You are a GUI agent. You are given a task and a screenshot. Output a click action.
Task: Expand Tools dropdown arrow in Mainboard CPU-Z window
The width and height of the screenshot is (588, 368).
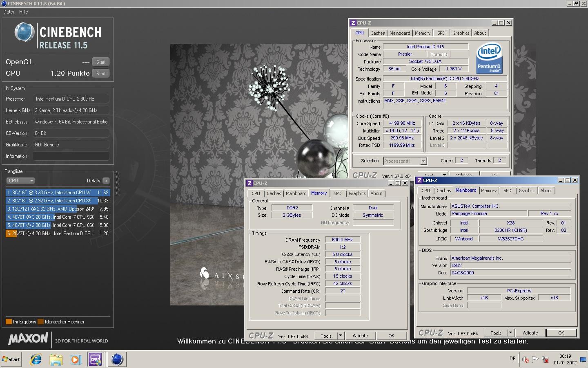[511, 333]
